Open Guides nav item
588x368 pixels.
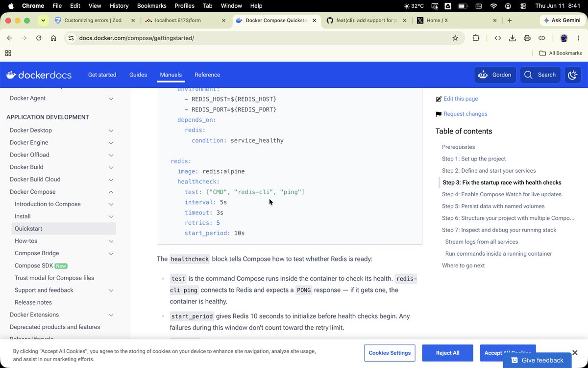138,75
